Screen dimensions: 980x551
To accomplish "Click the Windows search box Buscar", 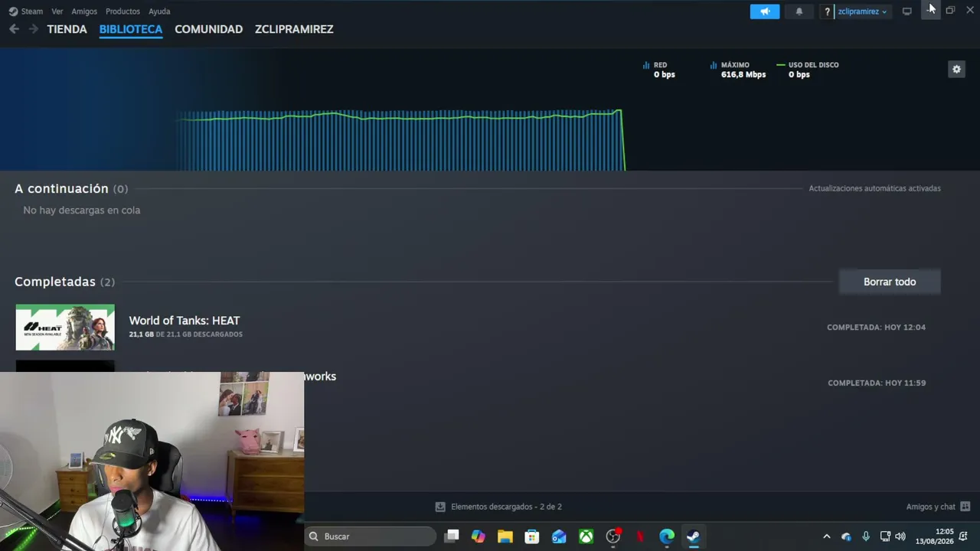I will pyautogui.click(x=371, y=536).
